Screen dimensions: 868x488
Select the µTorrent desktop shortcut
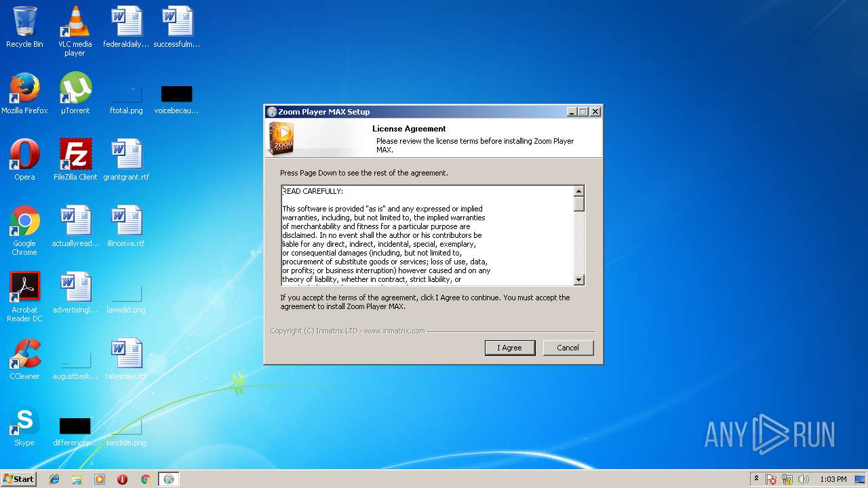pos(75,94)
